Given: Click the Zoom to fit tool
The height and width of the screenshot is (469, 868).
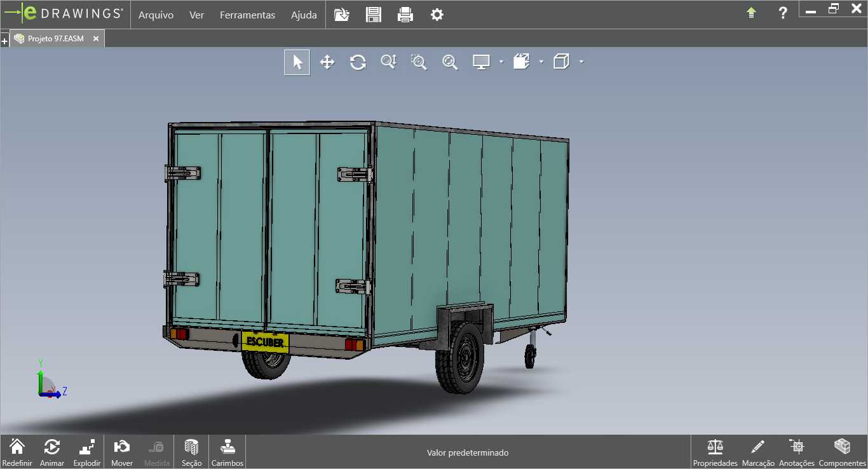Looking at the screenshot, I should 450,62.
